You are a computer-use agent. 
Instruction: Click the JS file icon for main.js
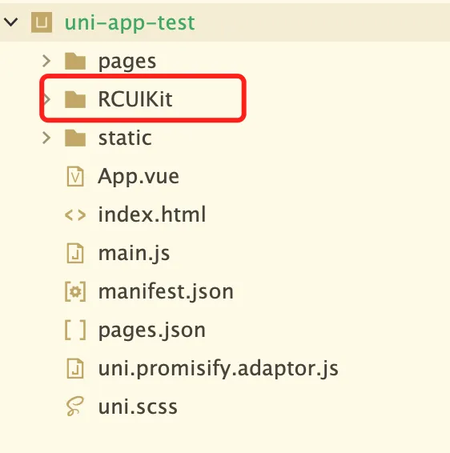[x=75, y=253]
